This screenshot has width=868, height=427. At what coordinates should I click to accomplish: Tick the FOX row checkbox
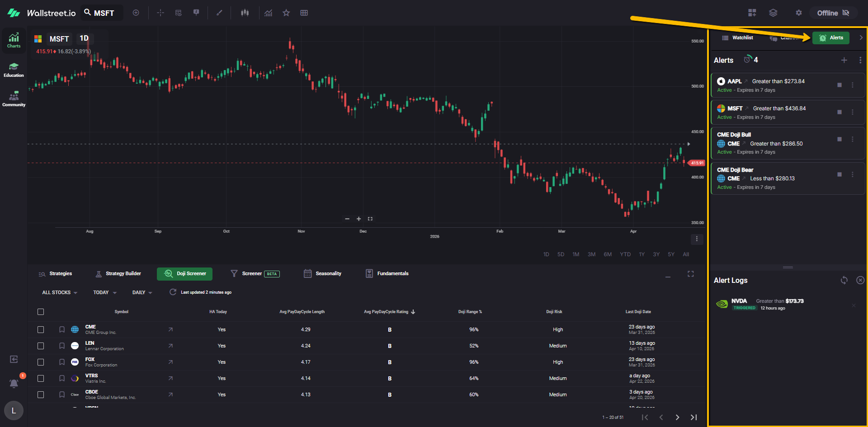coord(41,362)
